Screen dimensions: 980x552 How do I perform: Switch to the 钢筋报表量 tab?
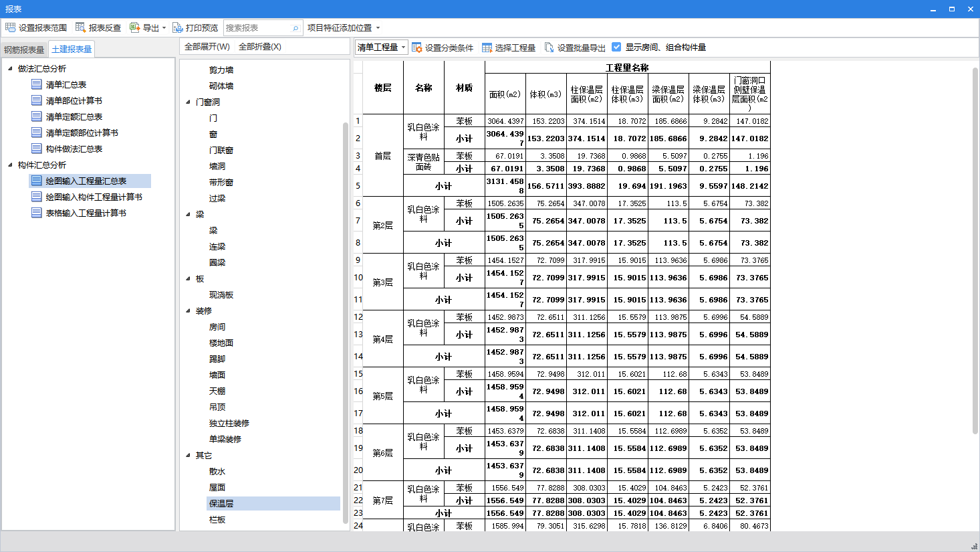24,50
